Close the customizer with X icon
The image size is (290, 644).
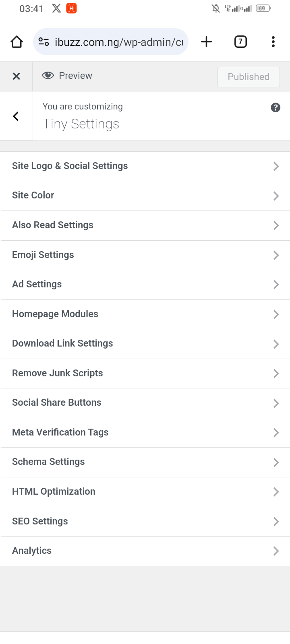(x=16, y=76)
